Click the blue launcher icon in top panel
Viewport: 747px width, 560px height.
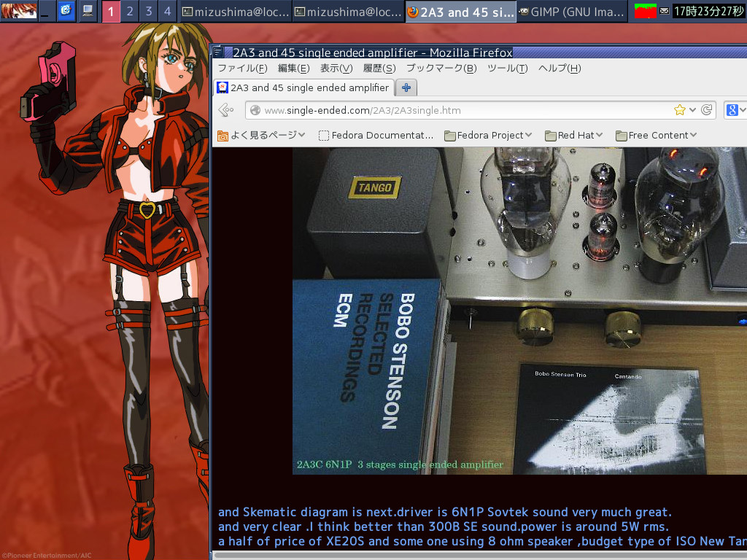point(66,11)
